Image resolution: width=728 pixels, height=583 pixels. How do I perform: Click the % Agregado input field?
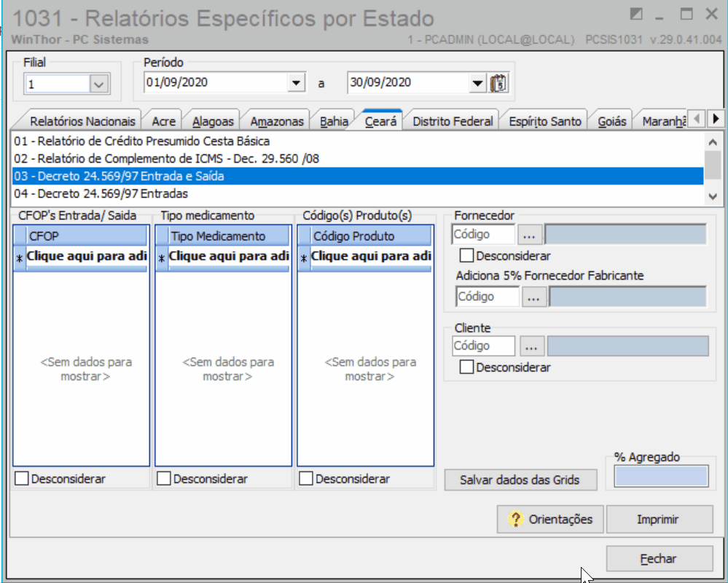tap(661, 477)
